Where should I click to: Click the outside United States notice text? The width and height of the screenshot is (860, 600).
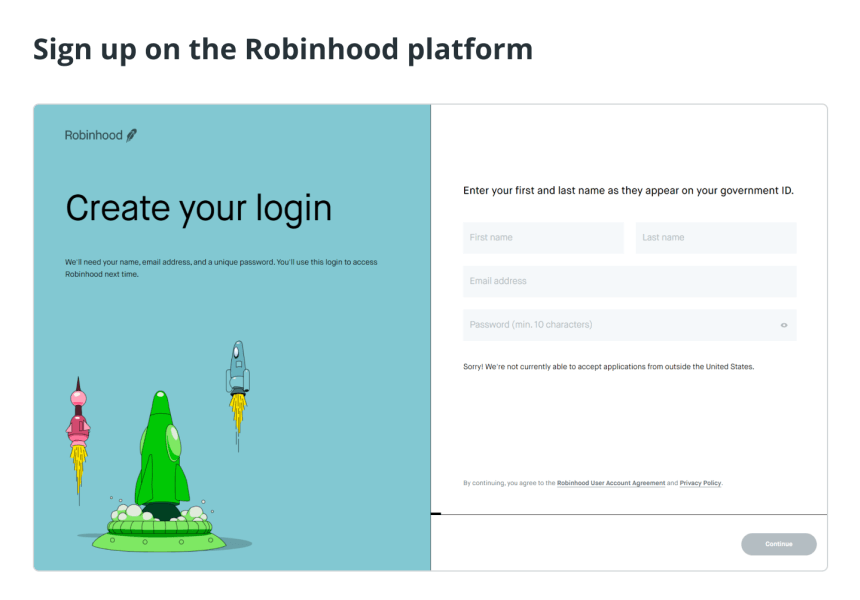coord(608,366)
